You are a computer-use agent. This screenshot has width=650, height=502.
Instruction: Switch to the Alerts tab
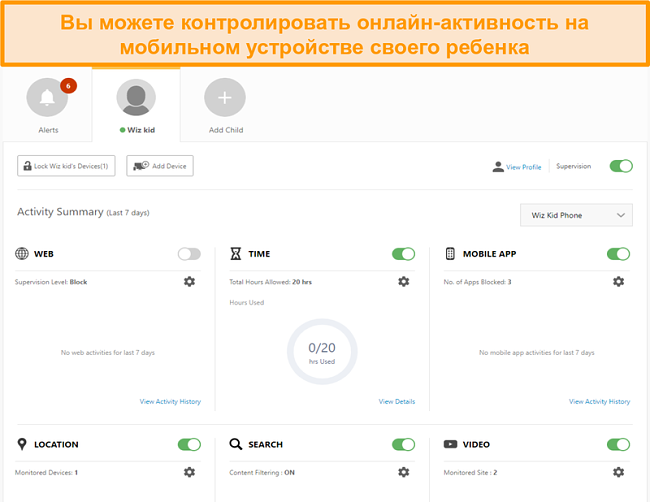point(47,105)
